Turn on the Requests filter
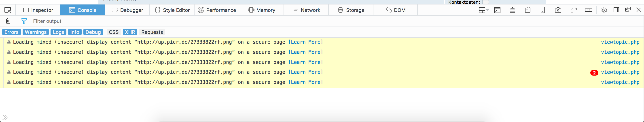644x122 pixels. click(152, 32)
